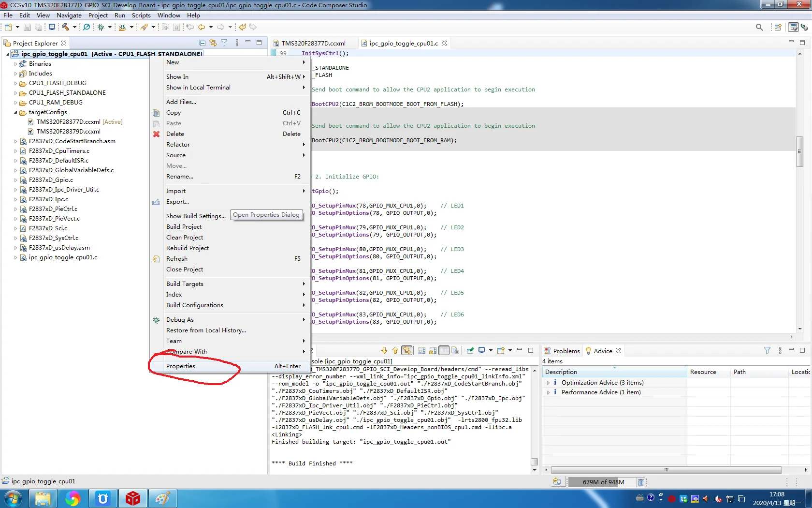Open the Debug As submenu

[x=230, y=320]
